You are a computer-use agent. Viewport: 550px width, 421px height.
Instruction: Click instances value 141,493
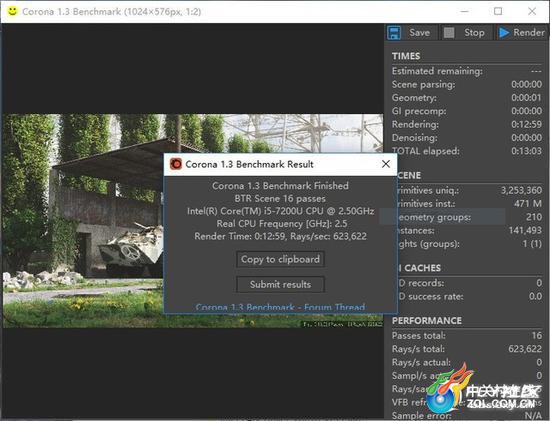[525, 230]
